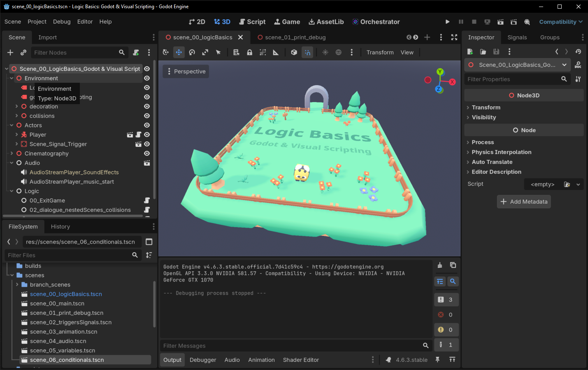
Task: Click the attach script icon in Scene dock
Action: (136, 52)
